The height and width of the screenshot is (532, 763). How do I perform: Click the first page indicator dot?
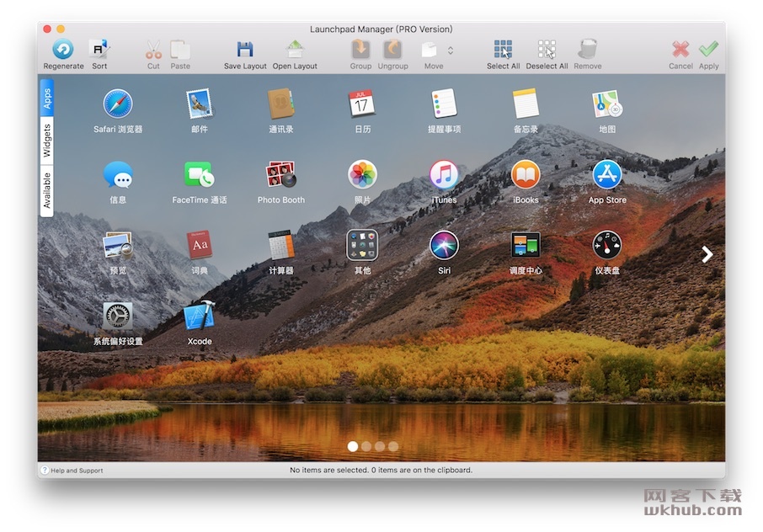click(353, 446)
